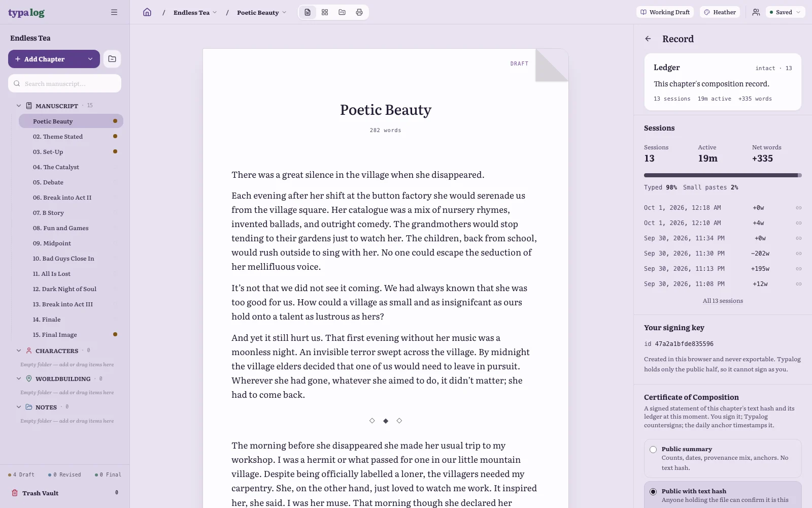812x508 pixels.
Task: Open the Endless Tea breadcrumb dropdown
Action: coord(195,12)
